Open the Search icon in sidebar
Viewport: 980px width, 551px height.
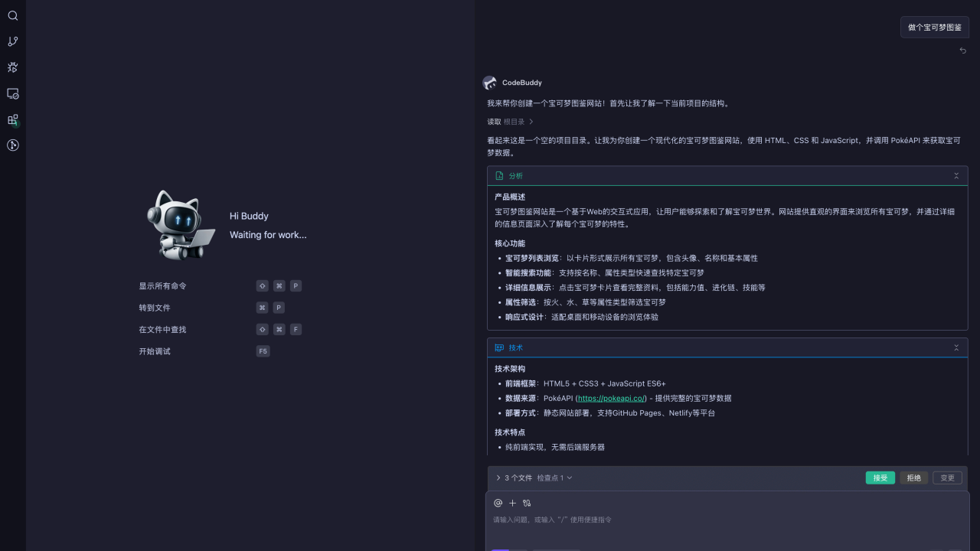[13, 15]
